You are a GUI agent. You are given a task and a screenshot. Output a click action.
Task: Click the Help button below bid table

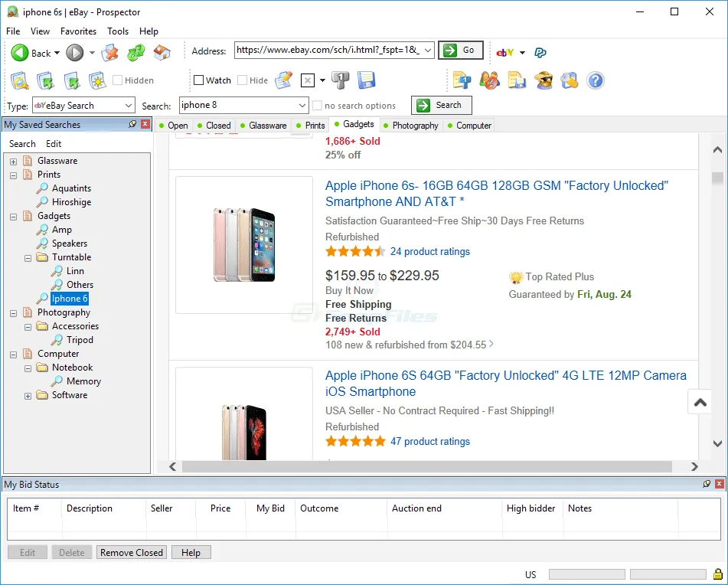click(x=191, y=553)
